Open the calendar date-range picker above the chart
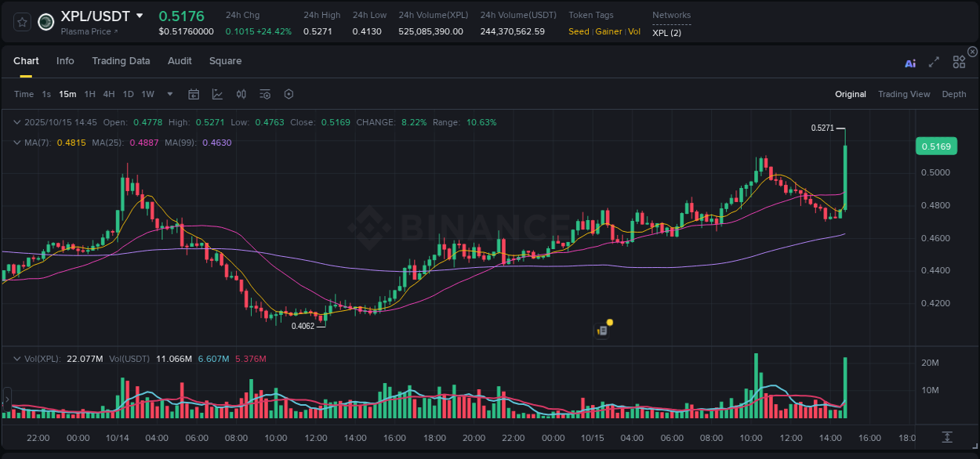Screen dimensions: 980x459 pyautogui.click(x=194, y=93)
